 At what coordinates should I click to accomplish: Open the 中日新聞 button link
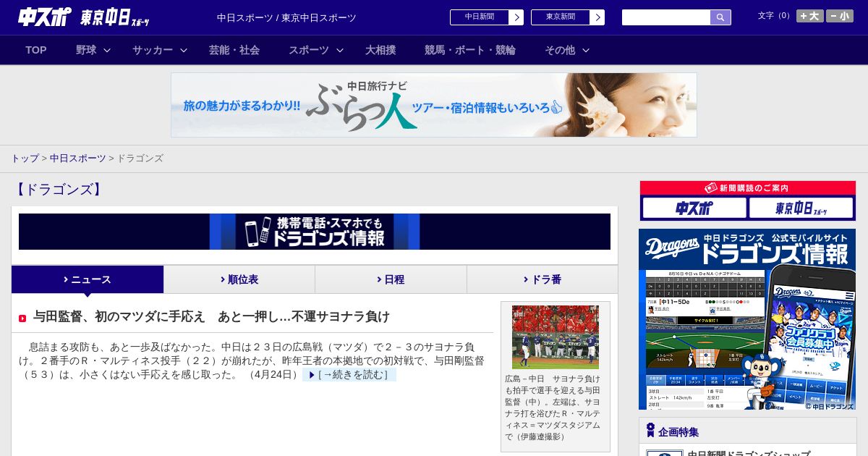480,17
